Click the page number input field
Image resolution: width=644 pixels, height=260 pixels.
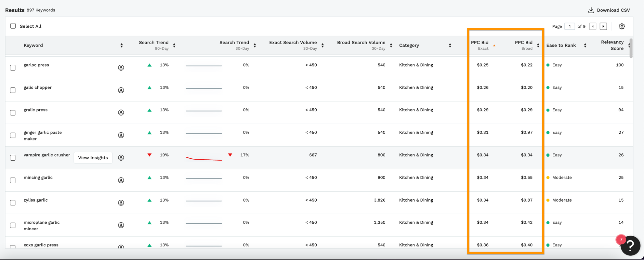570,26
